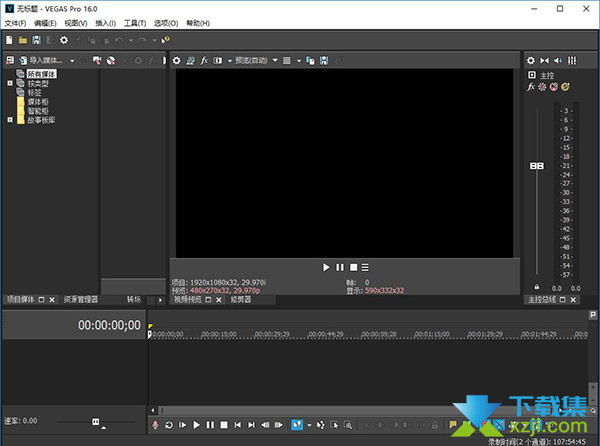Copy snapshot to clipboard icon

(310, 60)
